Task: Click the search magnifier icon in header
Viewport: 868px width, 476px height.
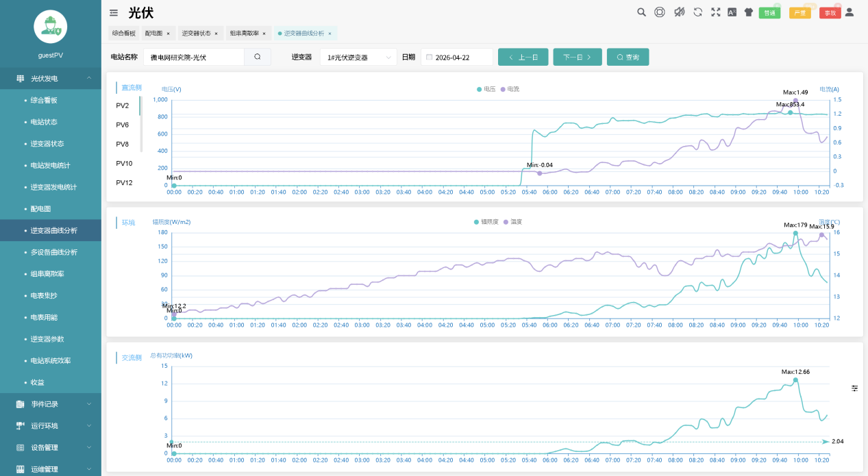Action: tap(641, 12)
